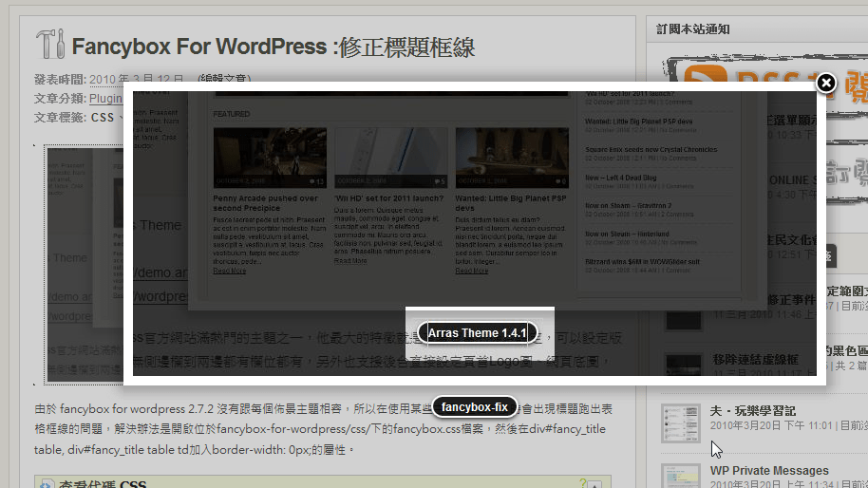Click Wanted: Little Big Planet PSP devs headline
Screen dimensions: 868x488
point(510,203)
